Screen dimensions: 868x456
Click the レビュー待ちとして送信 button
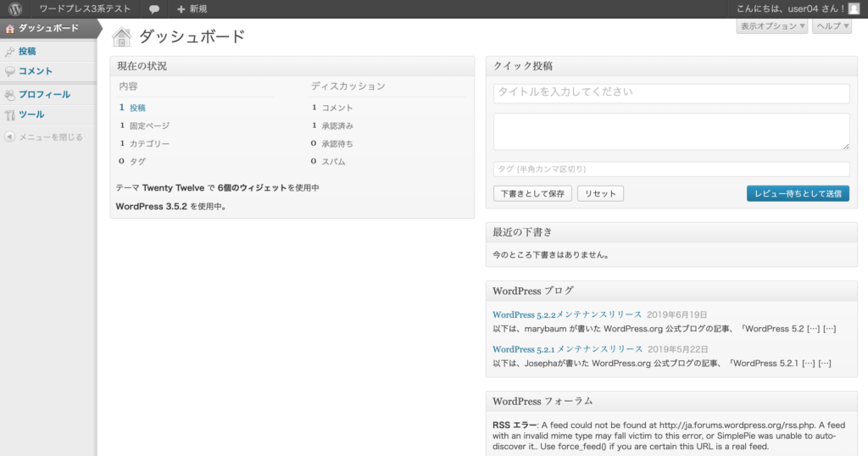(798, 193)
